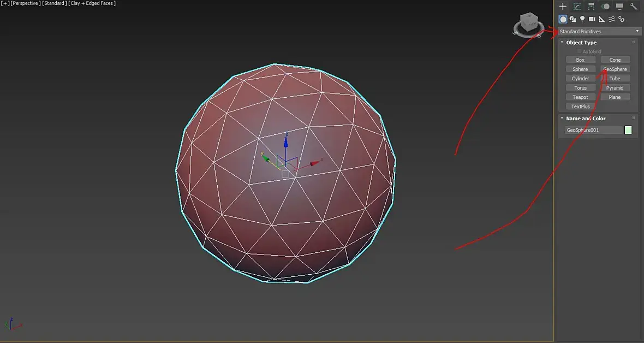Image resolution: width=644 pixels, height=343 pixels.
Task: Open the Create command panel tab
Action: pyautogui.click(x=563, y=6)
